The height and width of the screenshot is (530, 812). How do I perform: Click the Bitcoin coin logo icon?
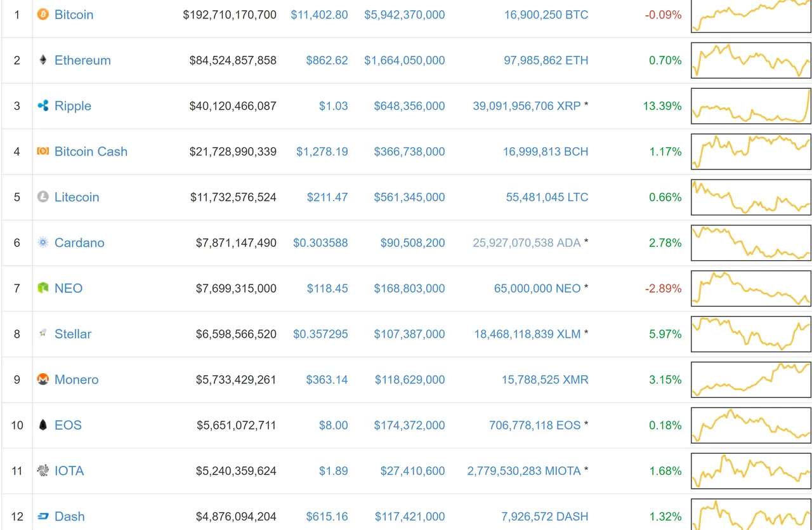click(x=43, y=14)
